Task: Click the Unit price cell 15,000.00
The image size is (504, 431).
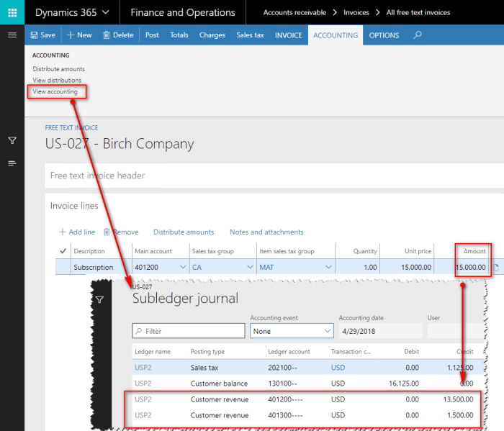Action: 407,267
